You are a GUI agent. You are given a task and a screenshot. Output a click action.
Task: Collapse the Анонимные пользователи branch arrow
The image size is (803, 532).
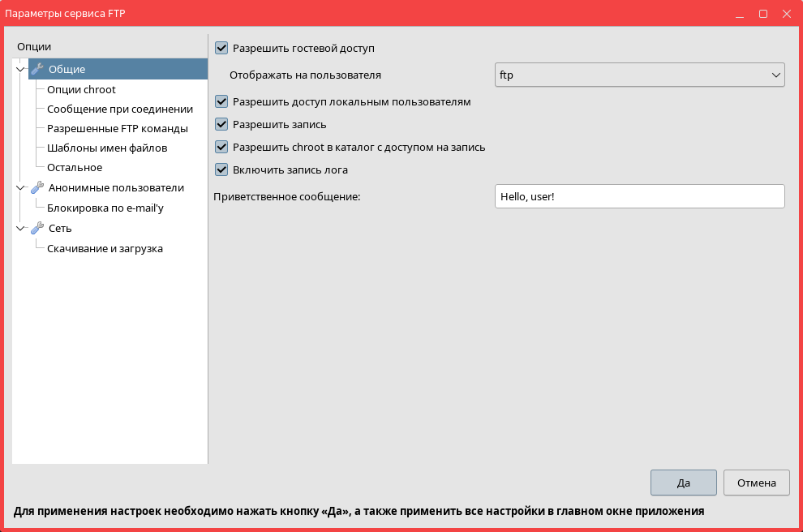[20, 188]
